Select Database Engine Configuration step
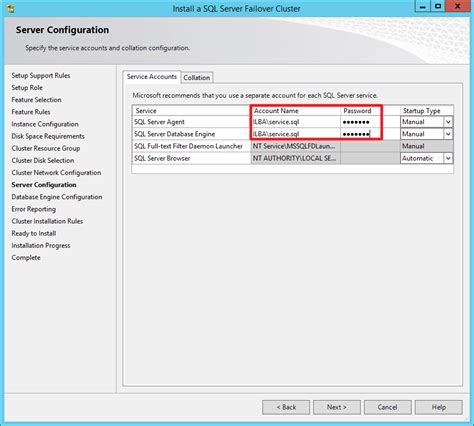Screen dimensions: 474x426 [x=57, y=197]
